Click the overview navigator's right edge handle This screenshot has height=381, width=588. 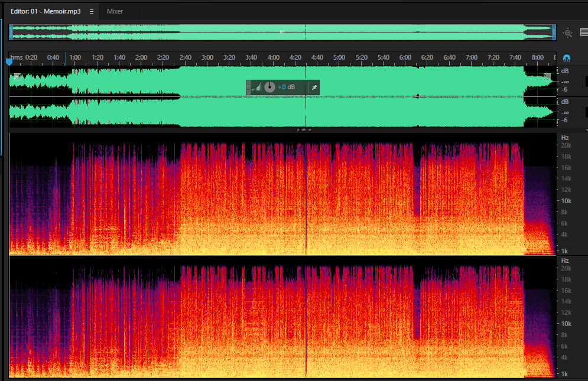(x=554, y=32)
